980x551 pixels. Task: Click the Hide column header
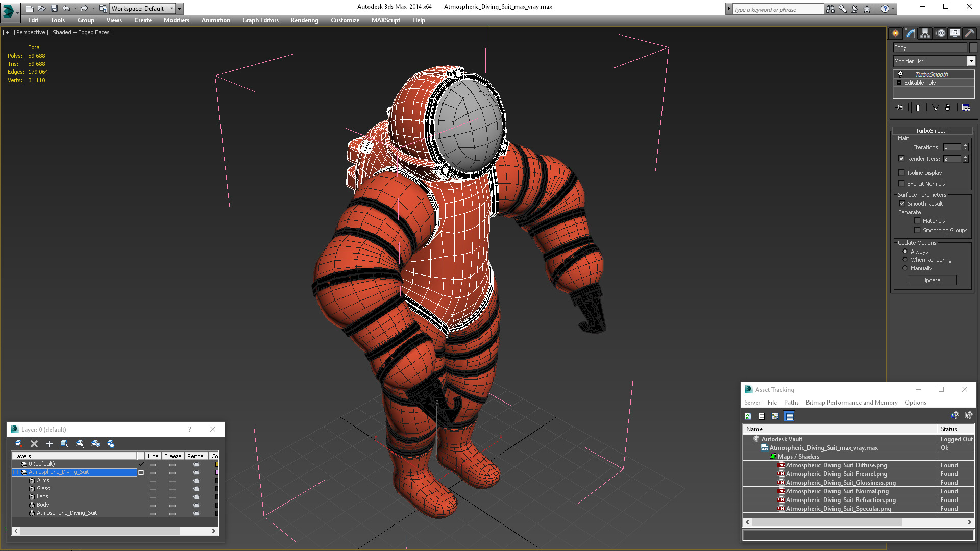[x=153, y=456]
